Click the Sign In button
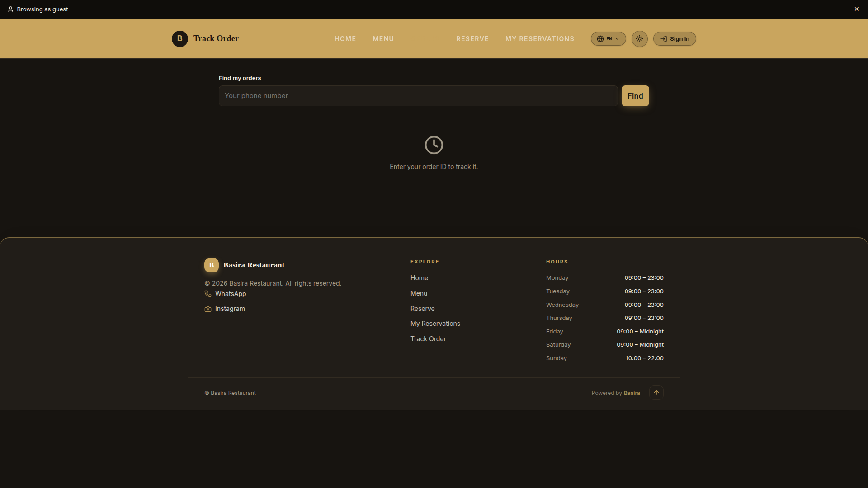Viewport: 868px width, 488px height. click(674, 39)
